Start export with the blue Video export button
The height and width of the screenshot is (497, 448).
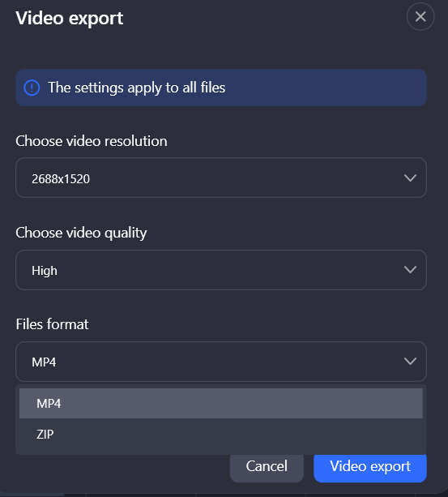tap(370, 466)
